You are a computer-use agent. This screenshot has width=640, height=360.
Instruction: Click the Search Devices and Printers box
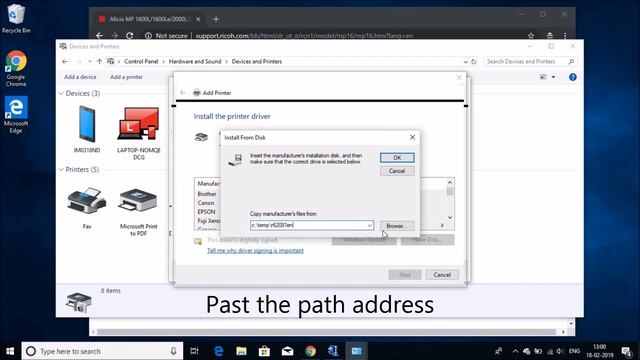(x=530, y=62)
